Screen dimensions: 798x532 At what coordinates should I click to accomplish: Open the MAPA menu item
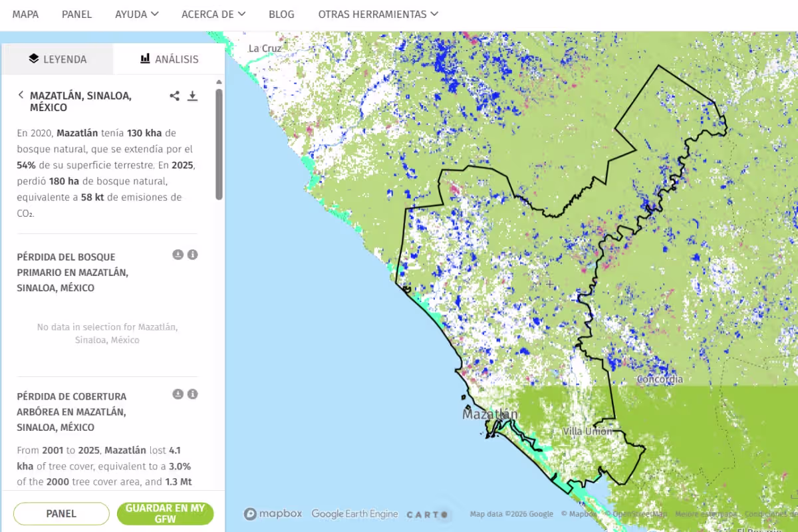pos(25,14)
